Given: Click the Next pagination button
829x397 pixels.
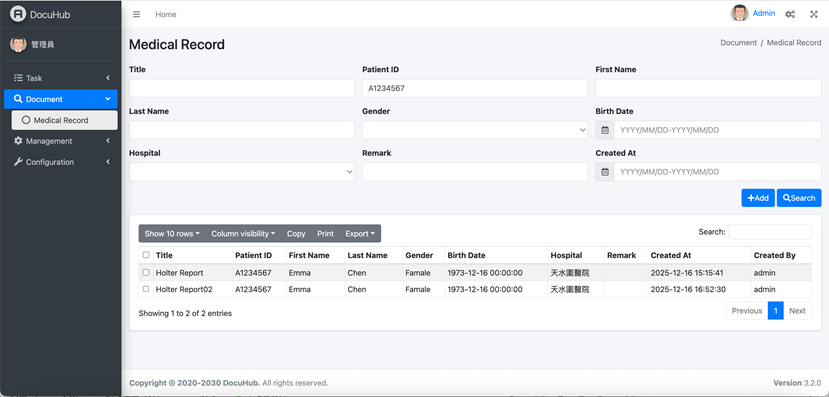Looking at the screenshot, I should [x=797, y=311].
